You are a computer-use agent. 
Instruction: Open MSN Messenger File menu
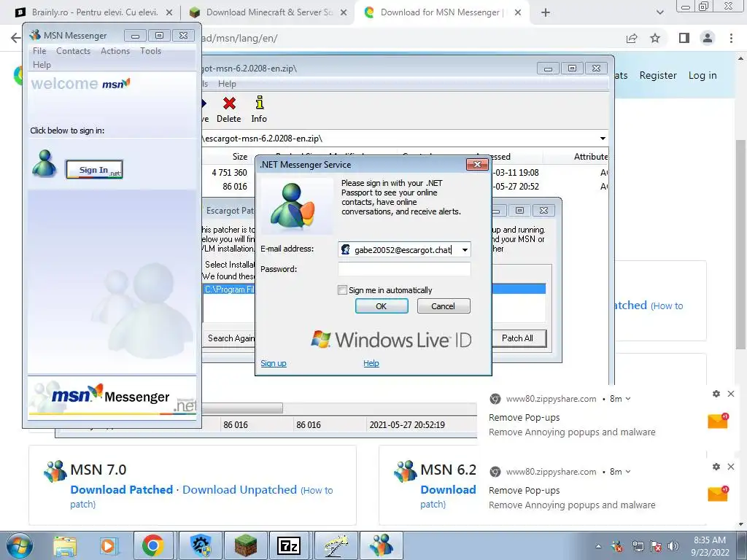(x=39, y=51)
